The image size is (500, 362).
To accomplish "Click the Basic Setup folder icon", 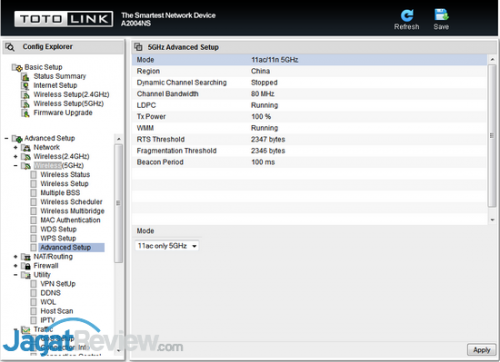I will (x=17, y=67).
